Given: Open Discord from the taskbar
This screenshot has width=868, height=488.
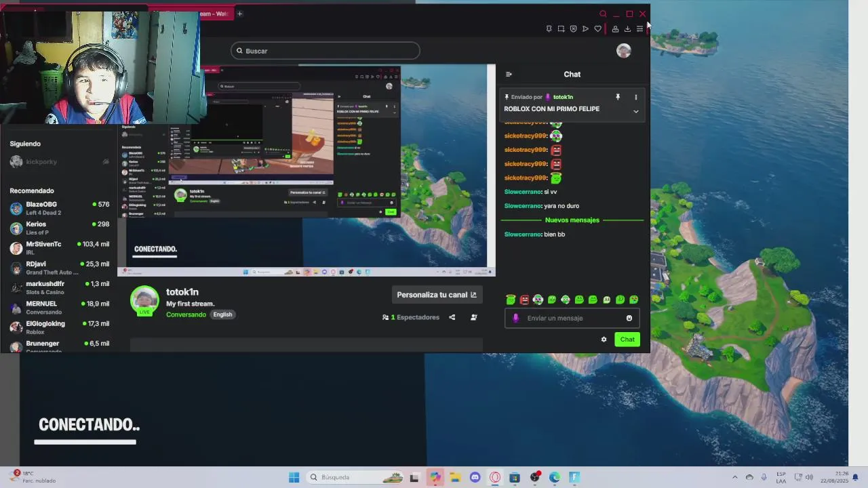Looking at the screenshot, I should pos(475,477).
